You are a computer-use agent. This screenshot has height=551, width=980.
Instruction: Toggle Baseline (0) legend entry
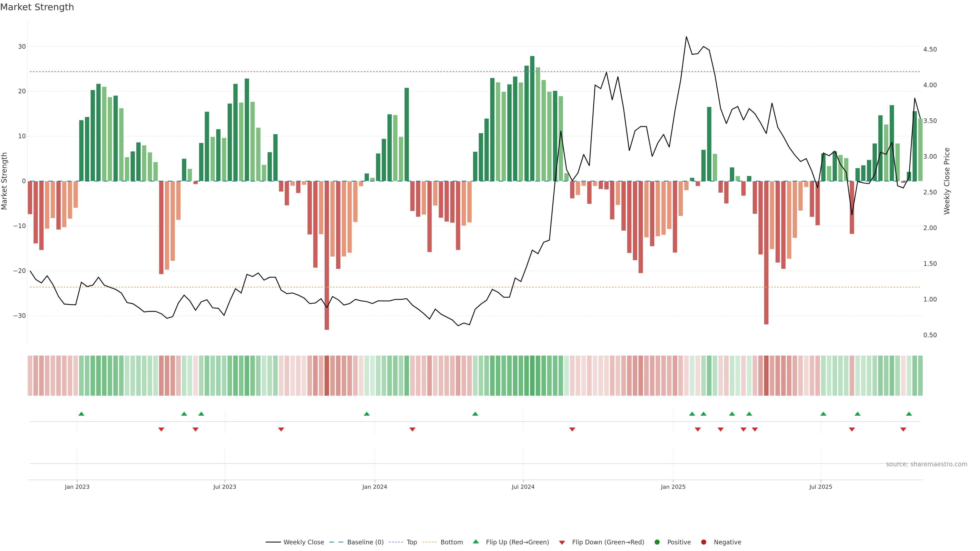365,542
